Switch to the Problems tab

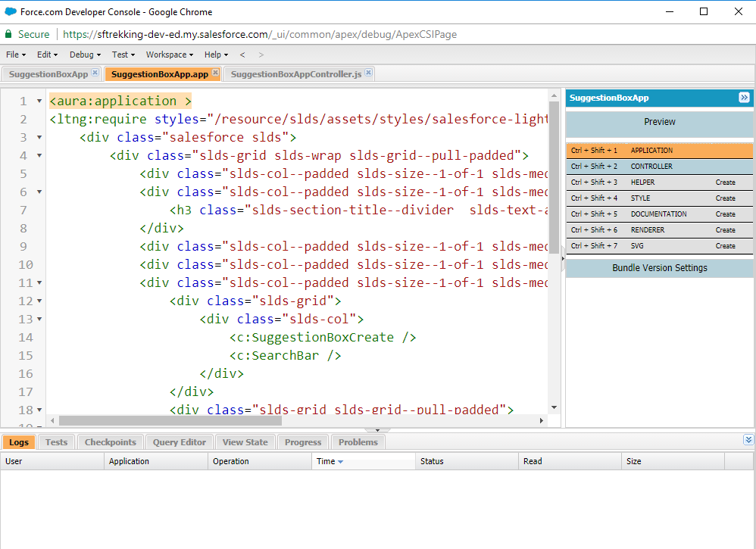click(357, 442)
